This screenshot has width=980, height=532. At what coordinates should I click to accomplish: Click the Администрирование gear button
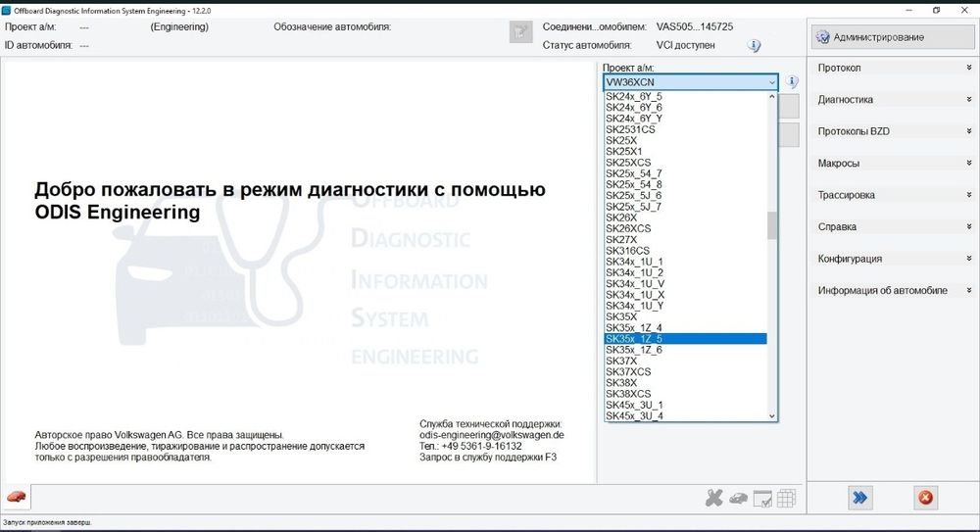(892, 37)
